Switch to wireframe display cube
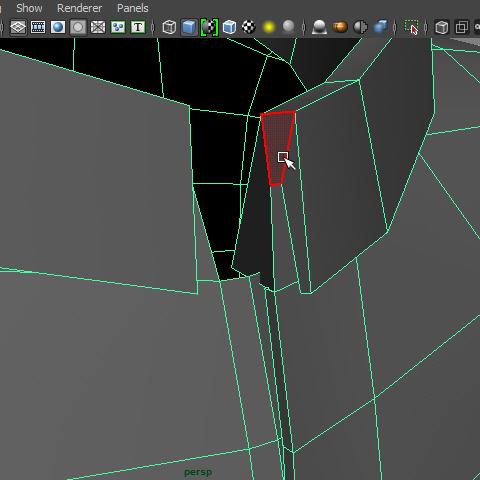The width and height of the screenshot is (480, 480). (x=169, y=27)
